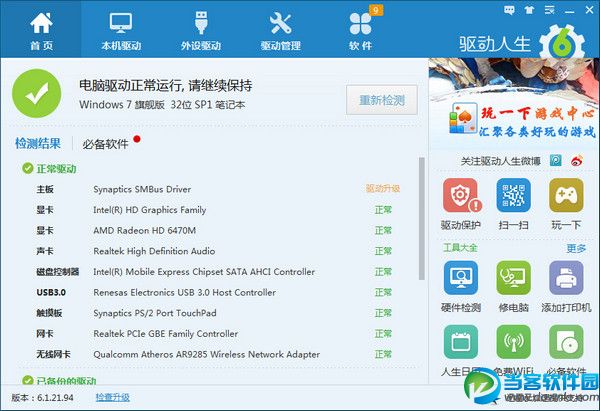Select Intel(R) HD Graphics Family row
Screen dimensions: 600x411
218,210
